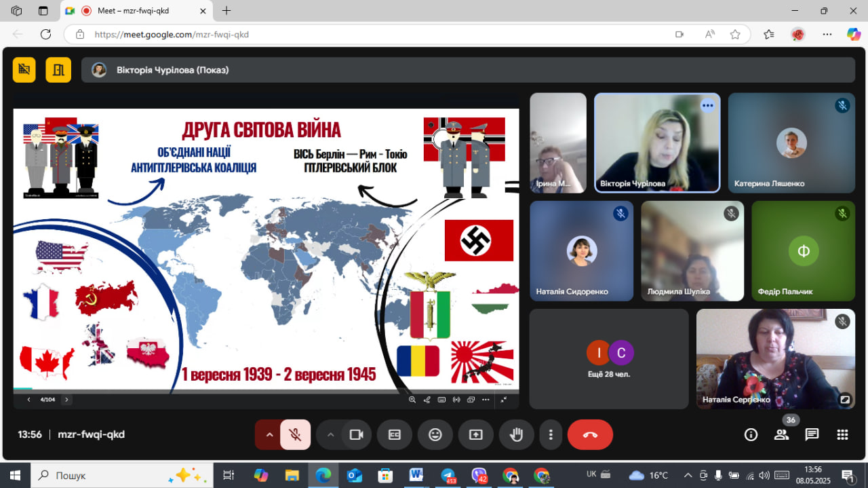Click the presenter name Вікторія Чурілова (Показ)

[172, 70]
